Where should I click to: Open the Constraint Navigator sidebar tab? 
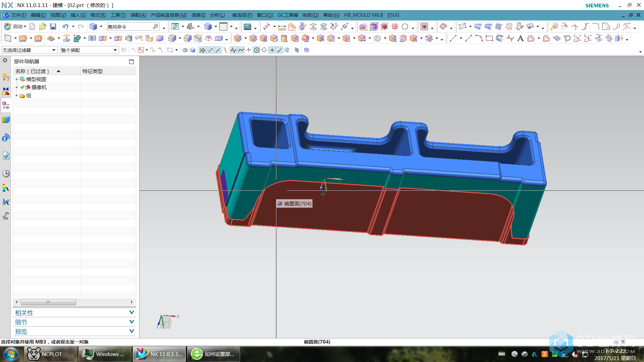pos(6,91)
